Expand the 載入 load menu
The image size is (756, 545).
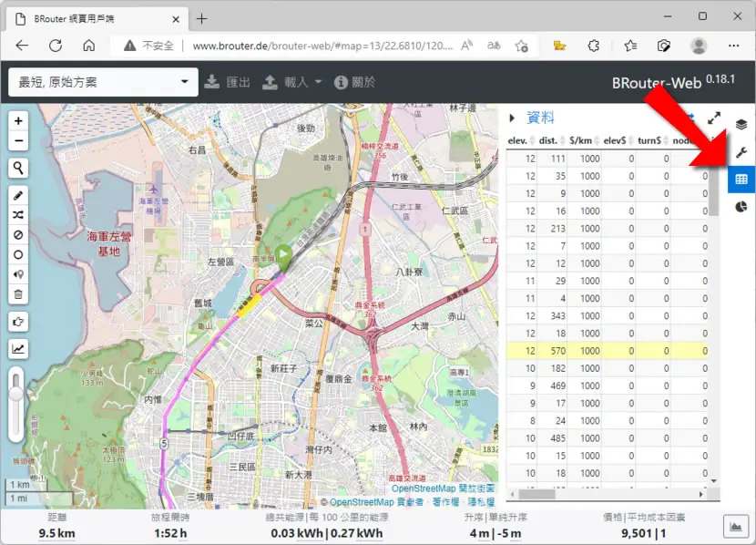click(x=291, y=82)
